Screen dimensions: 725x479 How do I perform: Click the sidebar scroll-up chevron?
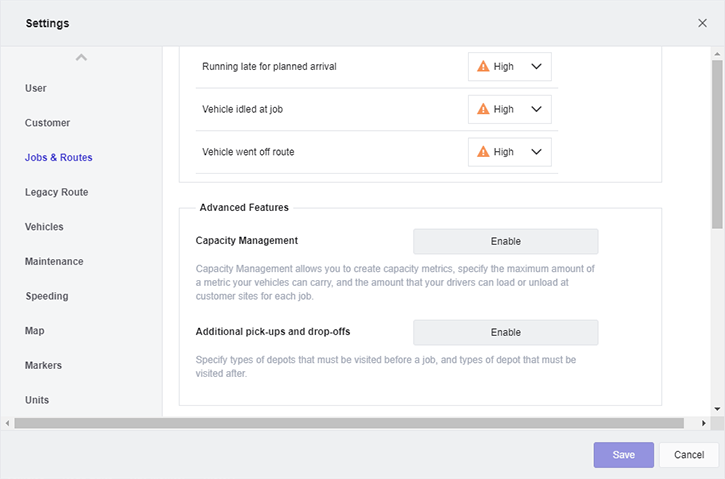point(81,58)
